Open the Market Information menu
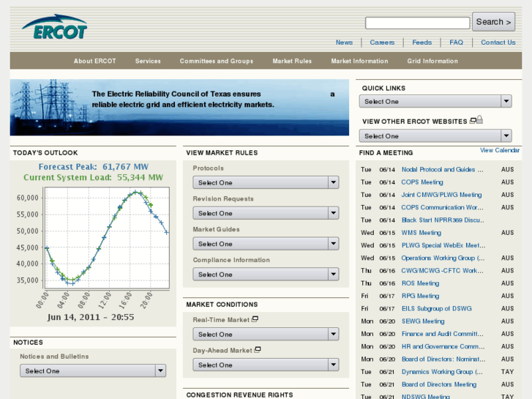Image resolution: width=532 pixels, height=399 pixels. coord(359,61)
